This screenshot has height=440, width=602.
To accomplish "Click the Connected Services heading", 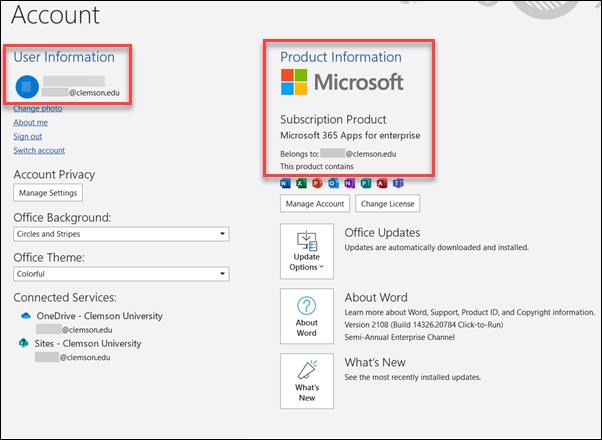I will [65, 298].
